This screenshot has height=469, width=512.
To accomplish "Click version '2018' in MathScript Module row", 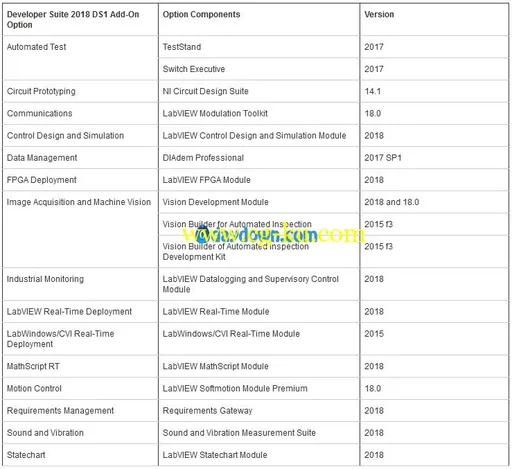I will click(x=374, y=366).
